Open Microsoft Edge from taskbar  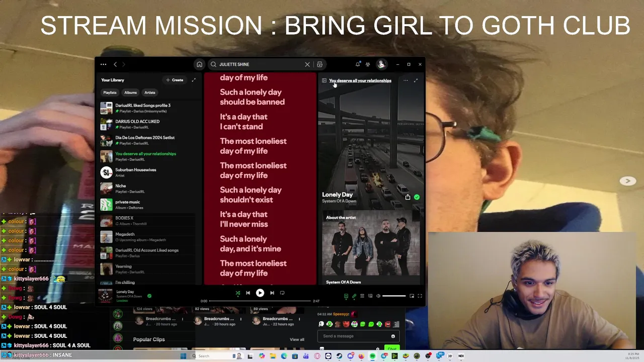coord(284,356)
